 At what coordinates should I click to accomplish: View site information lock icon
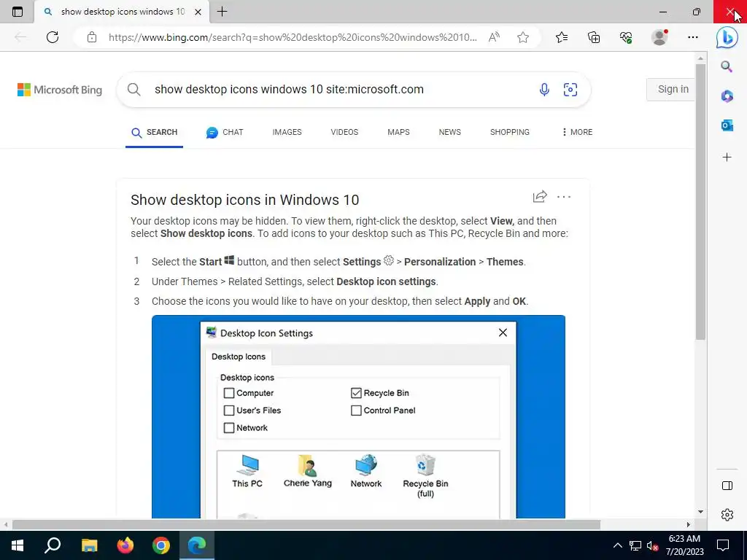[x=92, y=37]
